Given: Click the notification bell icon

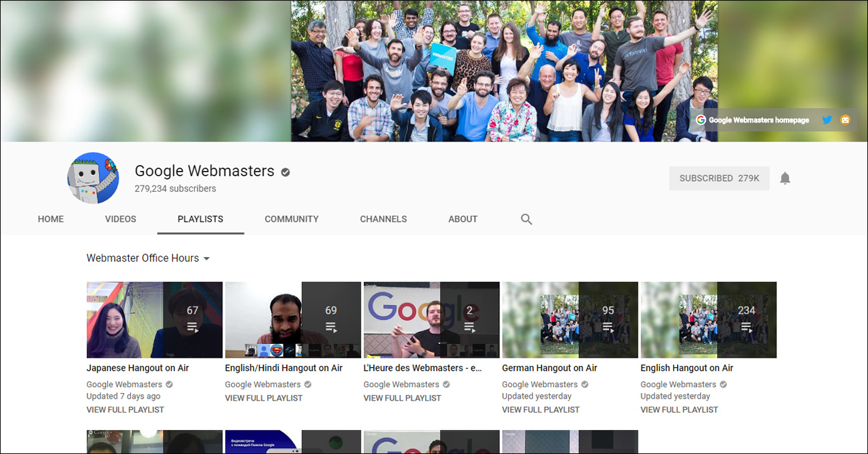Looking at the screenshot, I should tap(785, 178).
